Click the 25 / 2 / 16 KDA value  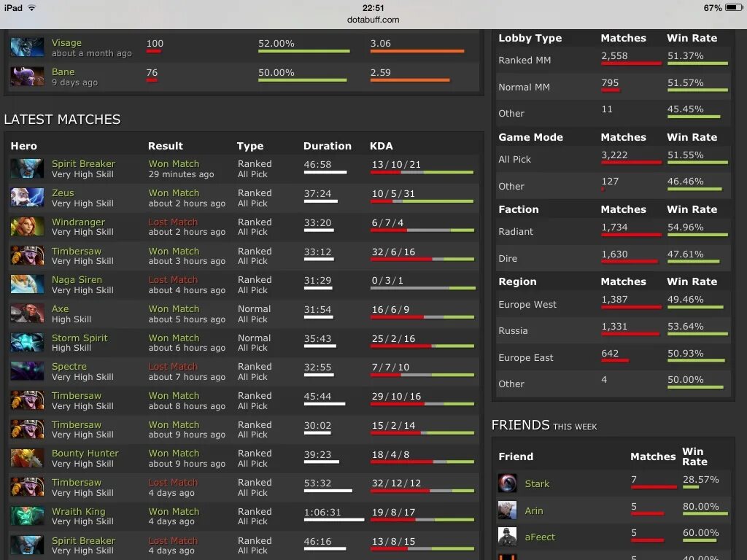[x=393, y=339]
